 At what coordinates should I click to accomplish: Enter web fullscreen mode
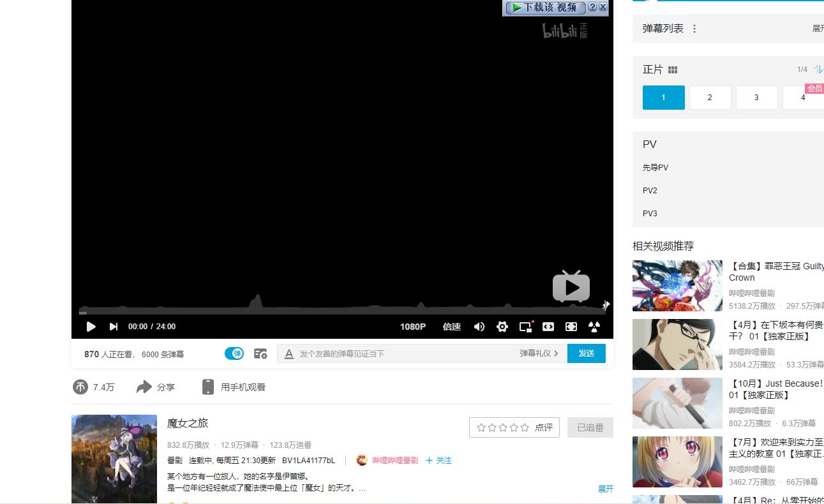tap(571, 327)
